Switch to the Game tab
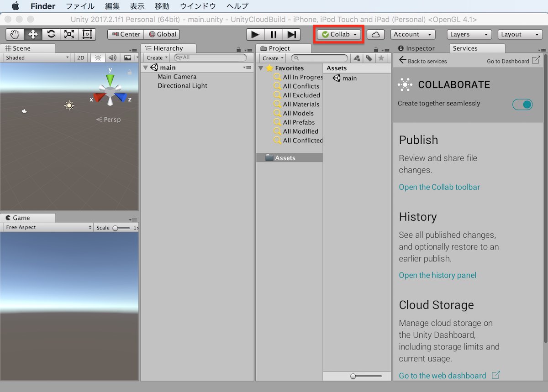Viewport: 548px width, 392px height. (28, 218)
